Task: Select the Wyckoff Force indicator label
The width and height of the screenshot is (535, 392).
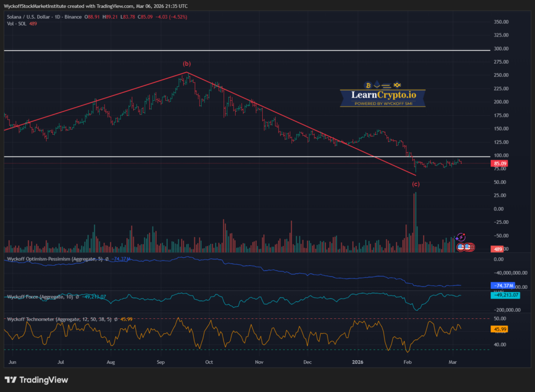Action: click(32, 297)
